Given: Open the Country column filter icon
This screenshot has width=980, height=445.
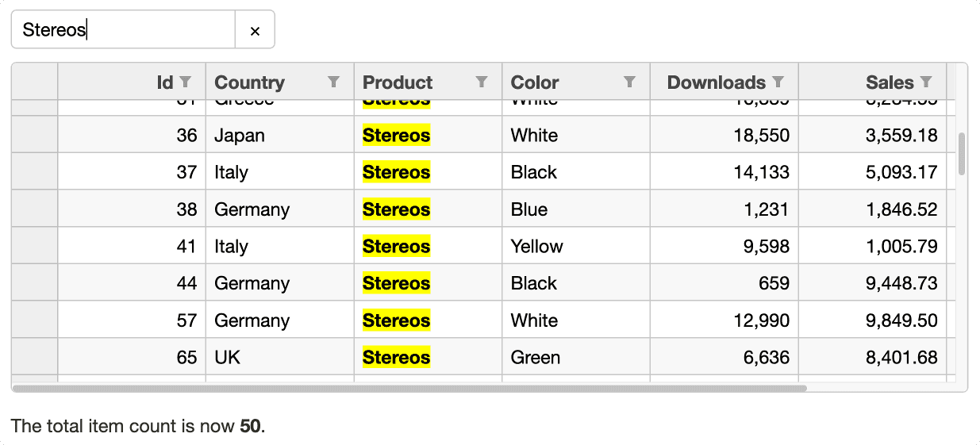Looking at the screenshot, I should tap(334, 82).
